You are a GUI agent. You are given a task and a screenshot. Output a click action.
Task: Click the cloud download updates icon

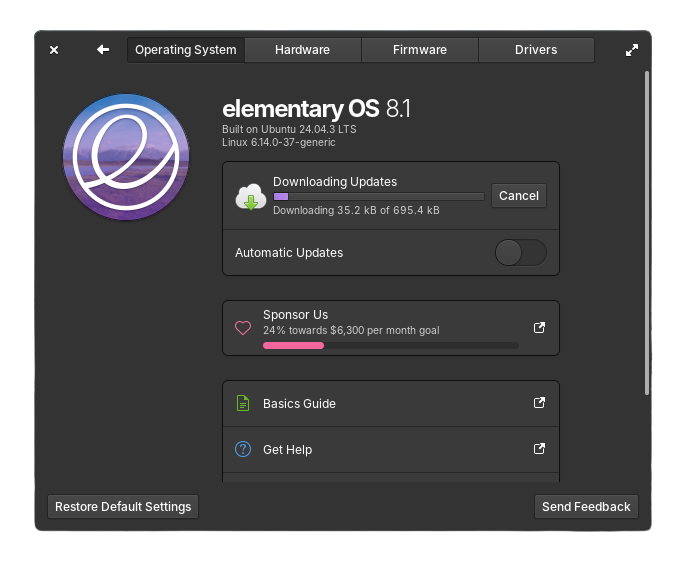[x=251, y=197]
